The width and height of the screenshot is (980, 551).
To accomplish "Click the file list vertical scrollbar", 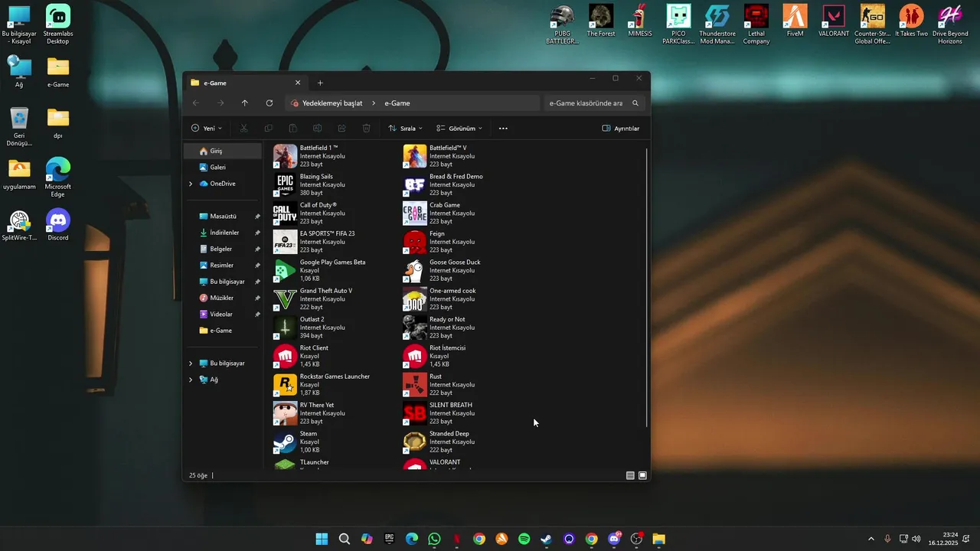I will pos(648,287).
